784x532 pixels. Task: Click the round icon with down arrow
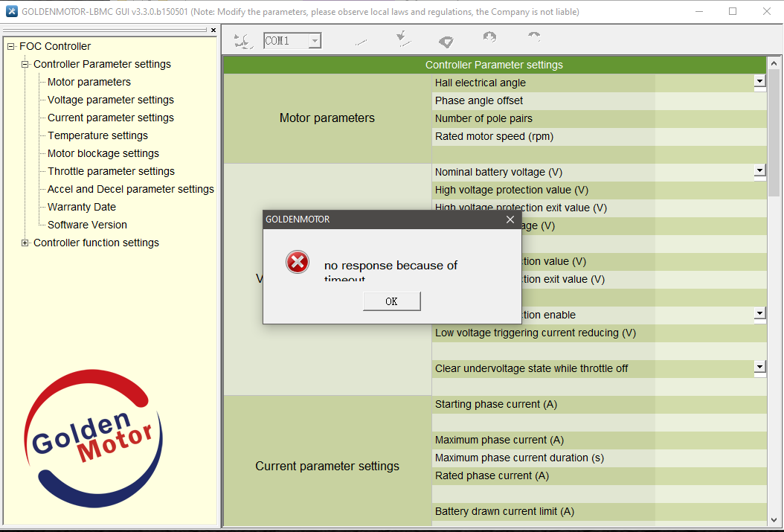[x=489, y=37]
